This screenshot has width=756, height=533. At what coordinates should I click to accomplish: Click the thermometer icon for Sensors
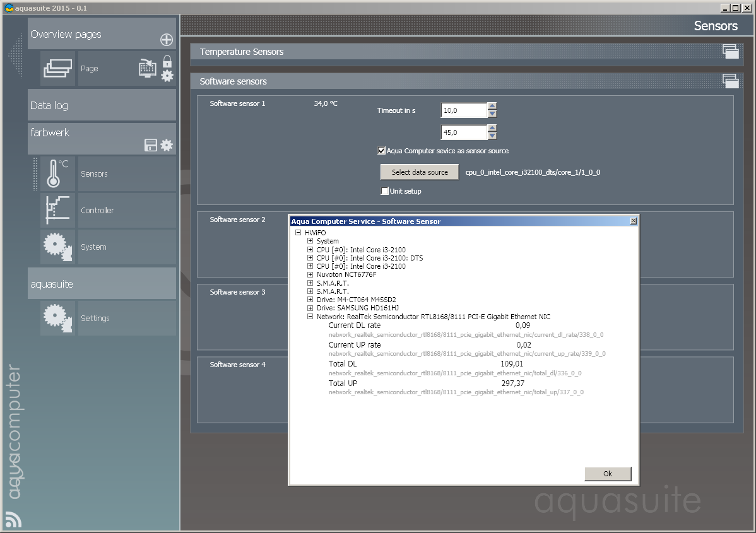coord(58,173)
